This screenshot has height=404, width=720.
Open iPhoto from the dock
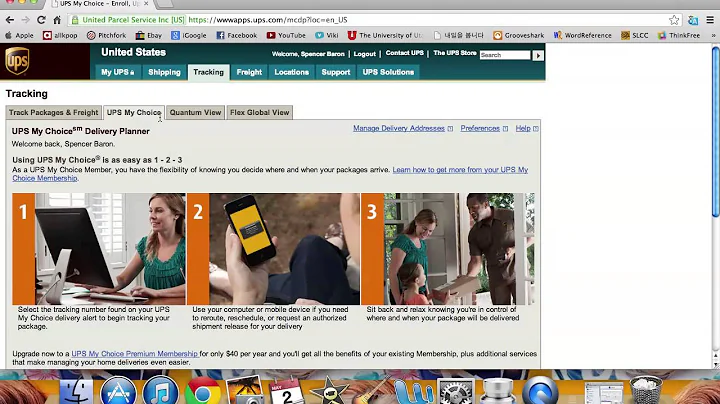(245, 391)
